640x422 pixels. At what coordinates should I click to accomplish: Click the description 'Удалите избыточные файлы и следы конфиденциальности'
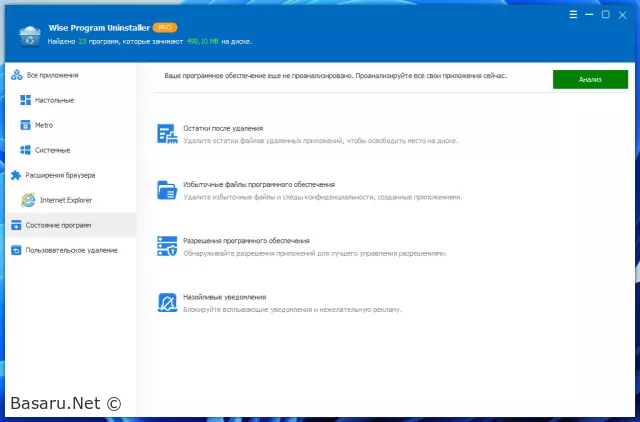point(322,197)
